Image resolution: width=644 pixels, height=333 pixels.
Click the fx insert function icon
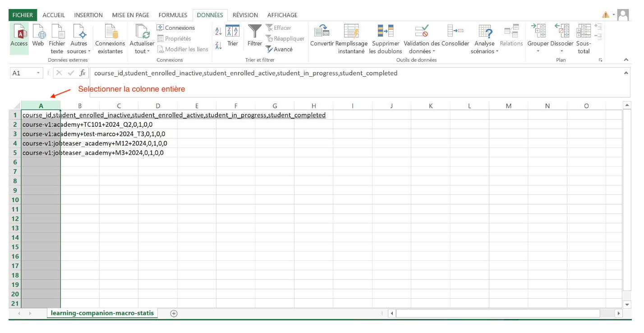tap(83, 73)
